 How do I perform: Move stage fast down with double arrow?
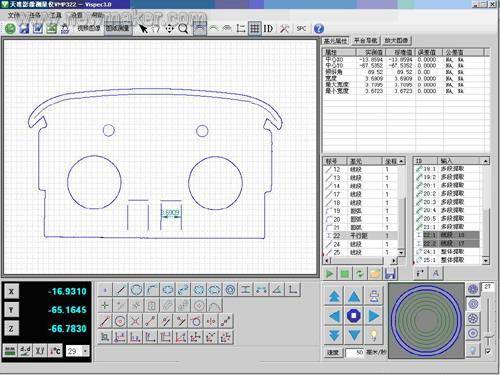click(x=334, y=335)
